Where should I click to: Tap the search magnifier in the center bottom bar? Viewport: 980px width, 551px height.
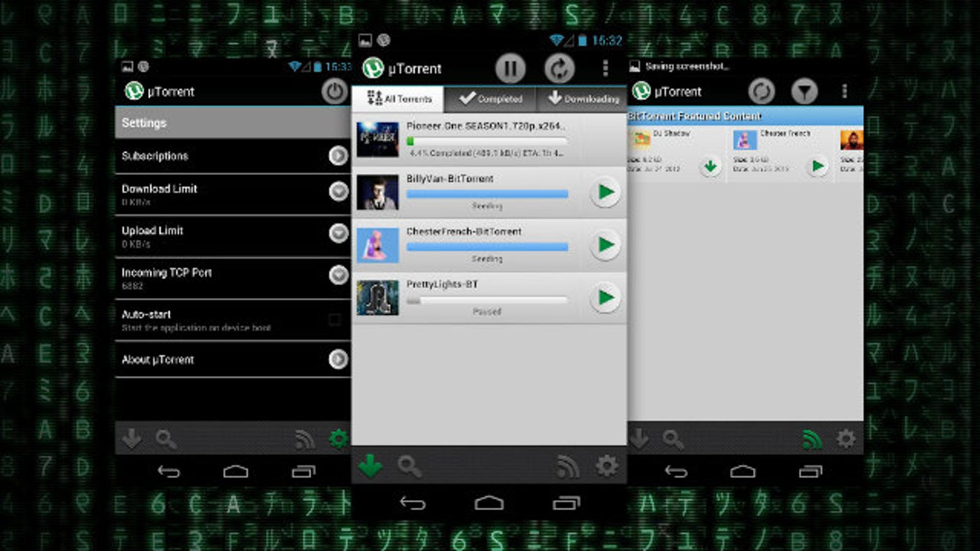(409, 466)
